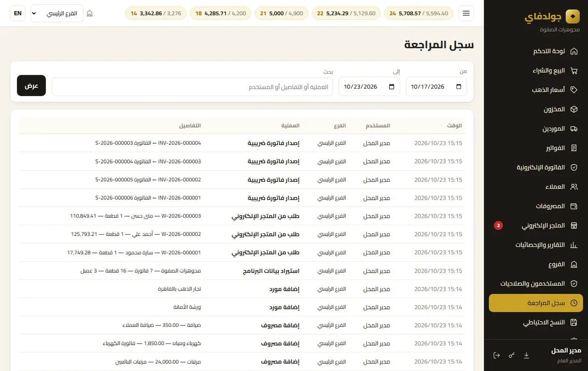Viewport: 588px width, 371px height.
Task: Click the استيراد بيانات البرنامج operation cell
Action: [271, 271]
